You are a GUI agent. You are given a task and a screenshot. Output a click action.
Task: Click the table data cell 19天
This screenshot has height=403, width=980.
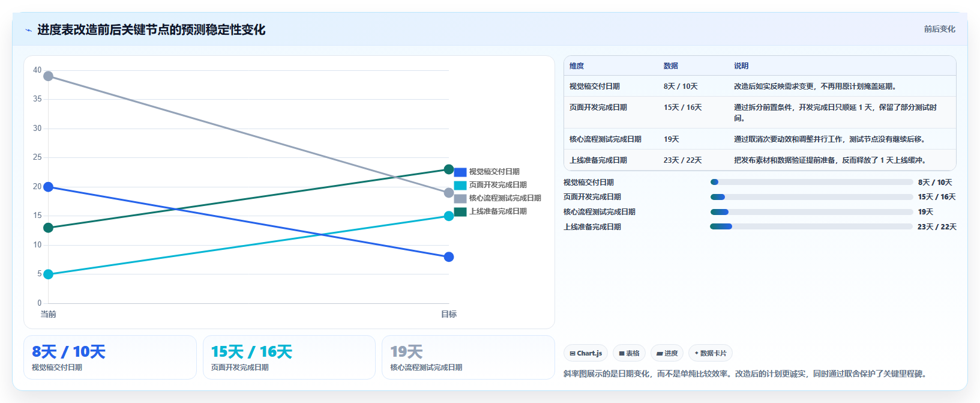tap(672, 139)
